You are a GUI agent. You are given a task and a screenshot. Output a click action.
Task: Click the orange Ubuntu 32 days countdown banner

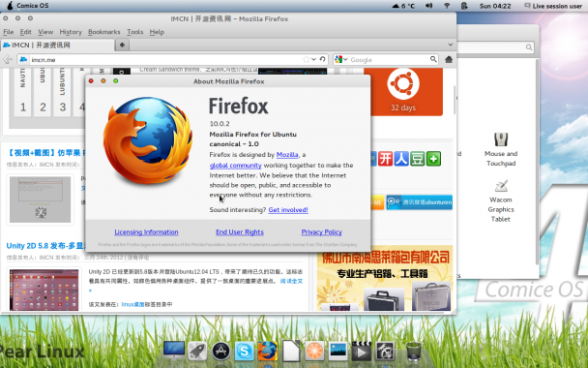coord(403,92)
